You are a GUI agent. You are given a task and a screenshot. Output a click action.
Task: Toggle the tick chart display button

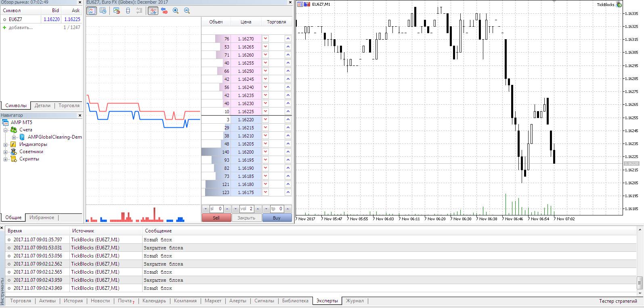pos(92,11)
